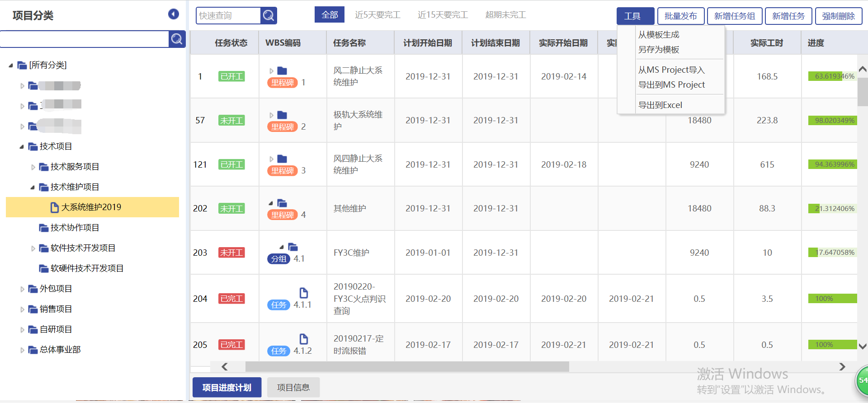Expand the 外包项目 tree node
Image resolution: width=868 pixels, height=403 pixels.
pyautogui.click(x=22, y=289)
